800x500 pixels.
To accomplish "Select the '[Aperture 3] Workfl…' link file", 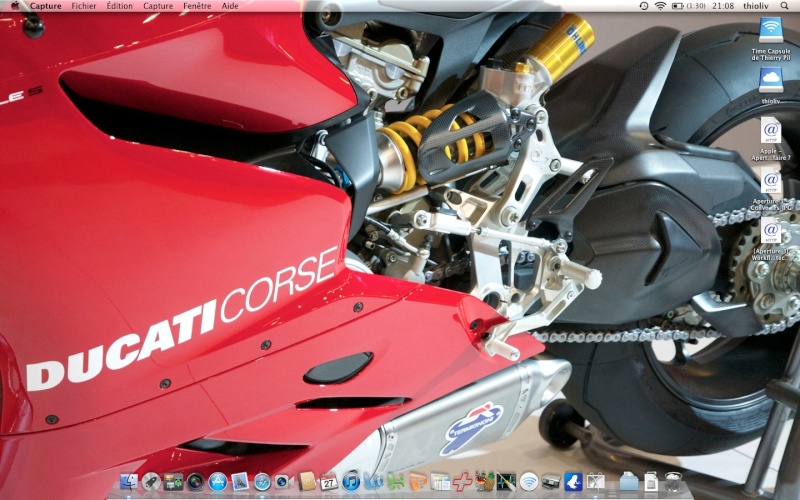I will tap(770, 239).
